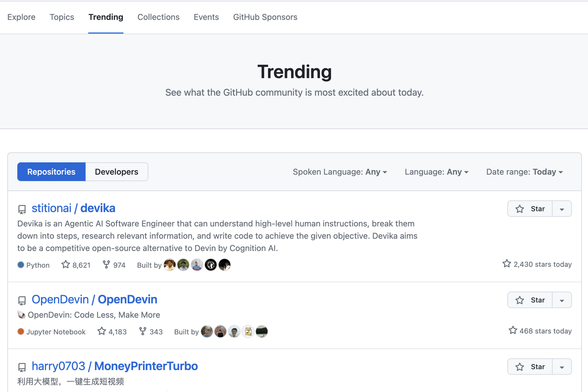View OpenDevin's 4,183 stargazers

pyautogui.click(x=112, y=332)
